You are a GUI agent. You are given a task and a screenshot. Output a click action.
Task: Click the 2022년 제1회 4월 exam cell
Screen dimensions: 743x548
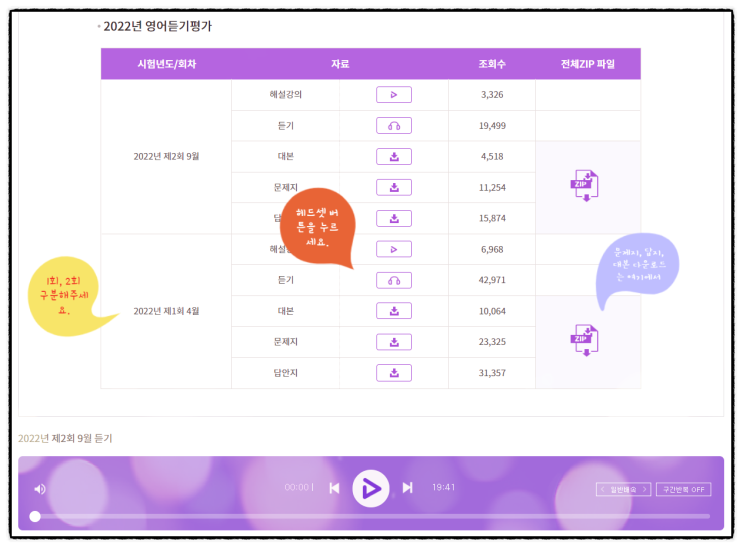pos(166,311)
